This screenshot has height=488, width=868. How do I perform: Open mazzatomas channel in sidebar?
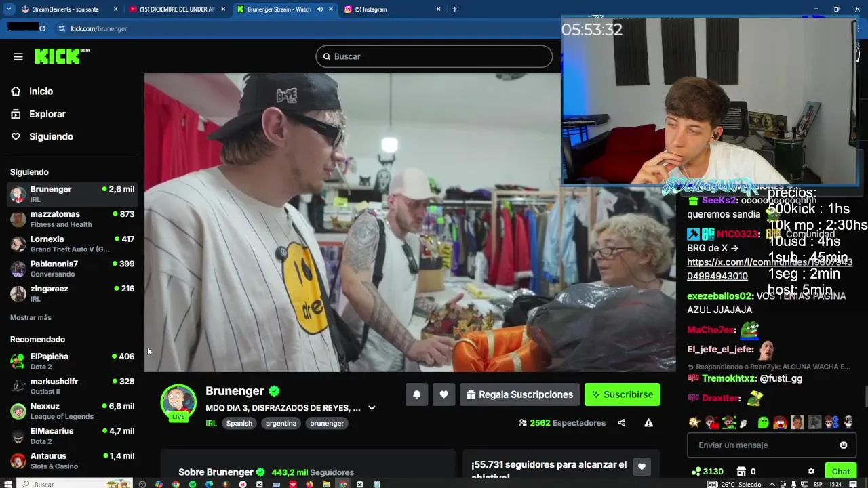pyautogui.click(x=72, y=219)
